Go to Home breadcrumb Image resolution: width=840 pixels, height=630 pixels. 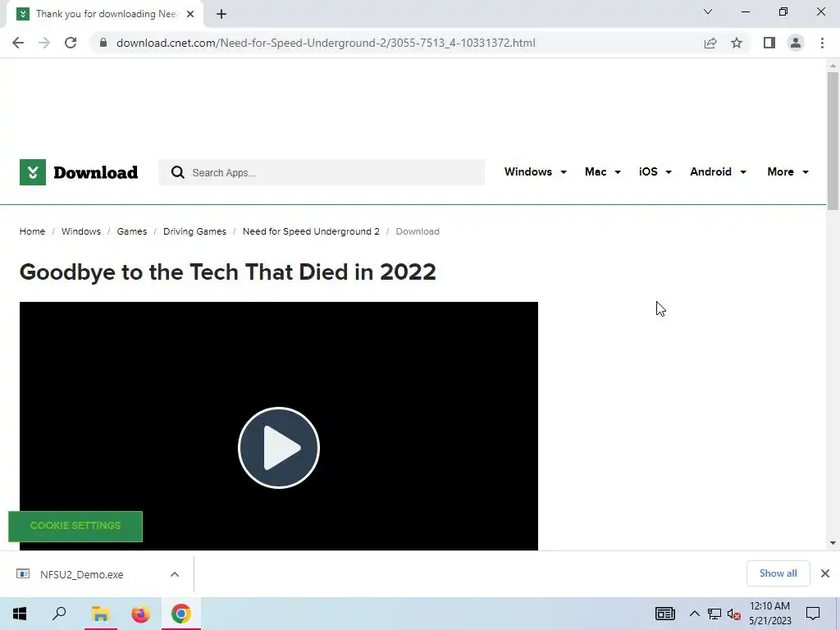click(32, 231)
